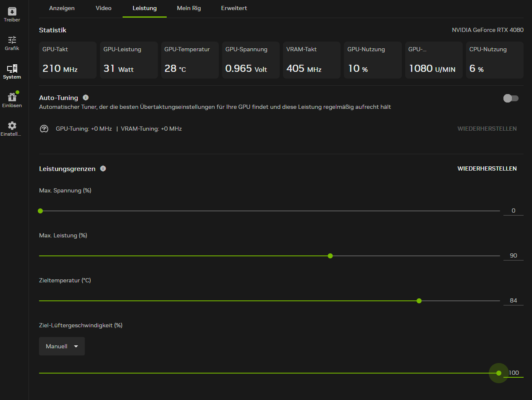The height and width of the screenshot is (400, 532).
Task: Enable the Auto-Tuning toggle switch
Action: (x=511, y=98)
